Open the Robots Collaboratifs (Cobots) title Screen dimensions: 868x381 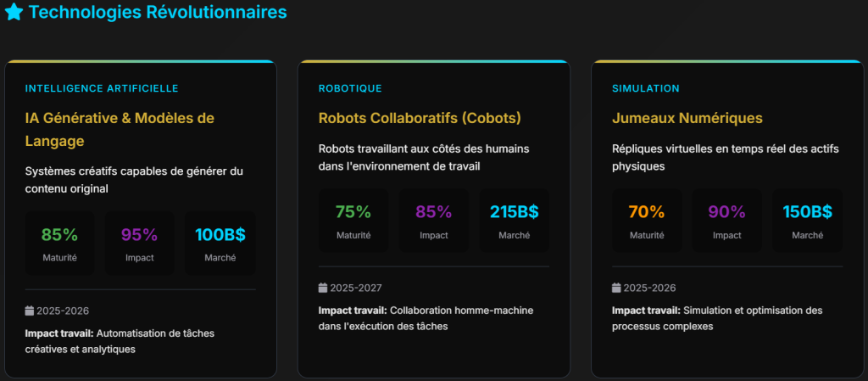(420, 118)
